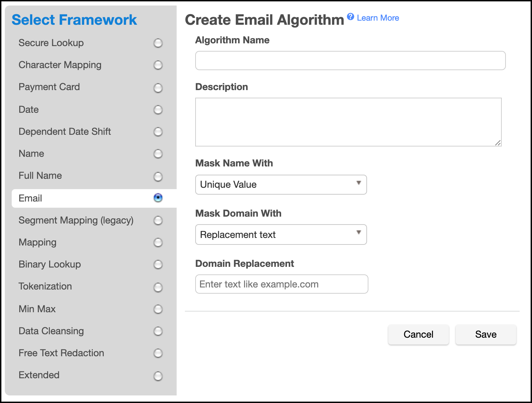Click the Domain Replacement input field
The width and height of the screenshot is (532, 403).
[x=281, y=284]
